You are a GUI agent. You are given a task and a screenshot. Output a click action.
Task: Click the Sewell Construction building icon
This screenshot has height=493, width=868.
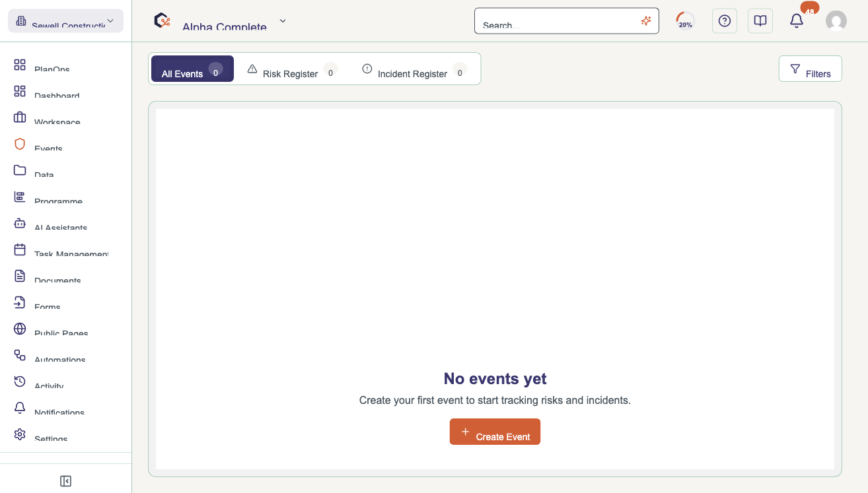21,21
